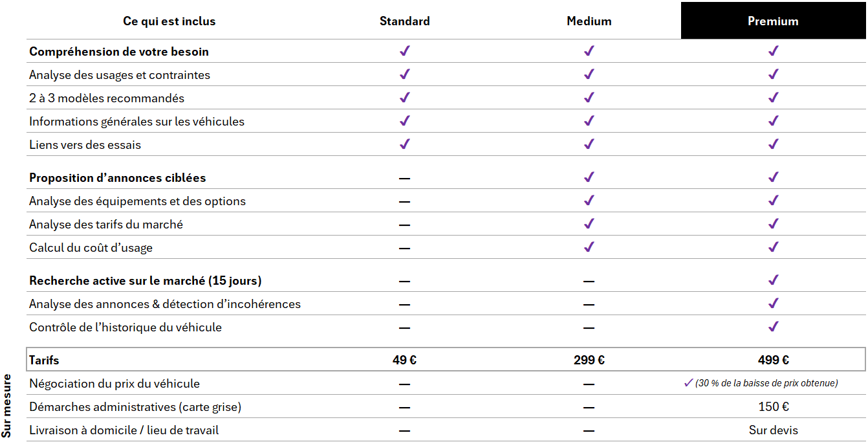Viewport: 868px width, 442px height.
Task: Click the Sur mesure vertical label
Action: point(7,406)
